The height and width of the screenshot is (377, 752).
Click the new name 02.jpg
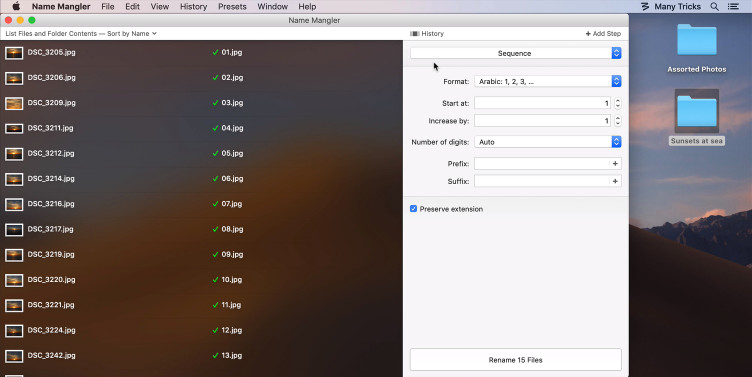coord(232,77)
